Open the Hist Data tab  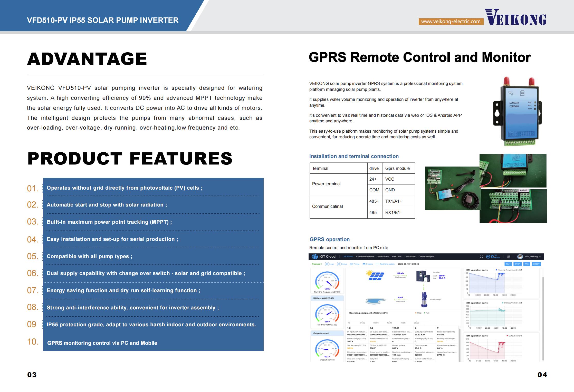397,257
